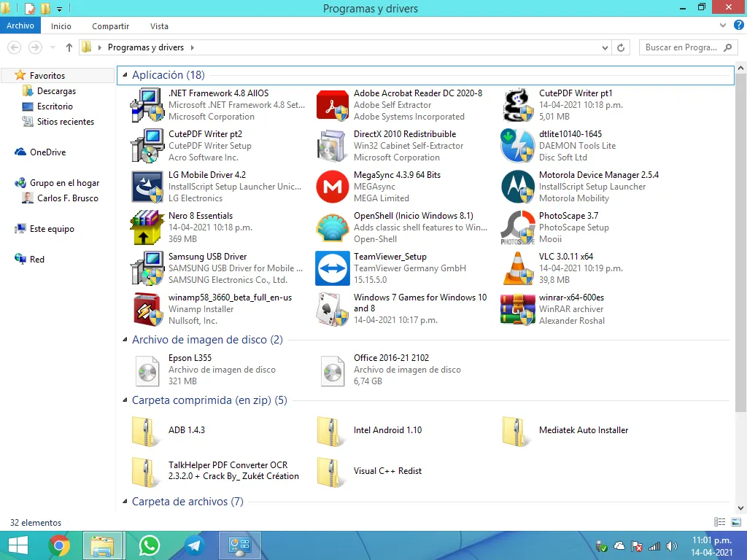Collapse the Archivo de imagen de disco group
Screen dimensions: 747x560
(125, 340)
